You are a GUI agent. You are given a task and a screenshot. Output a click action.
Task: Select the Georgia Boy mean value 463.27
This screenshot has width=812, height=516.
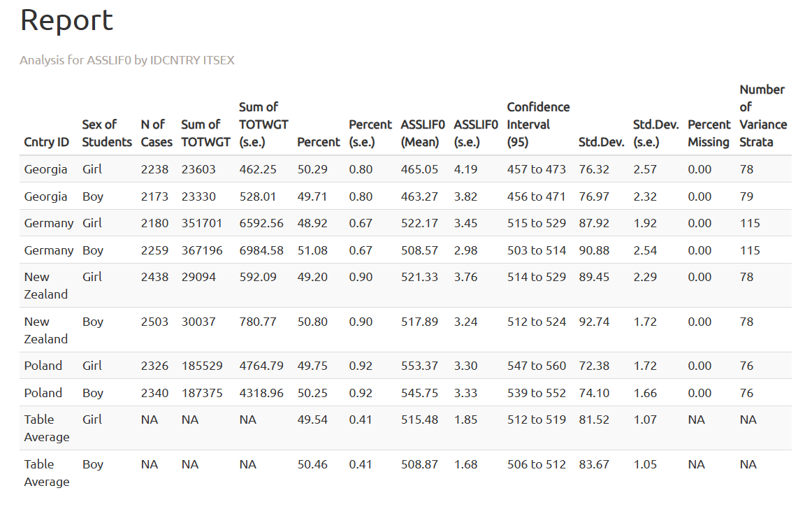419,196
